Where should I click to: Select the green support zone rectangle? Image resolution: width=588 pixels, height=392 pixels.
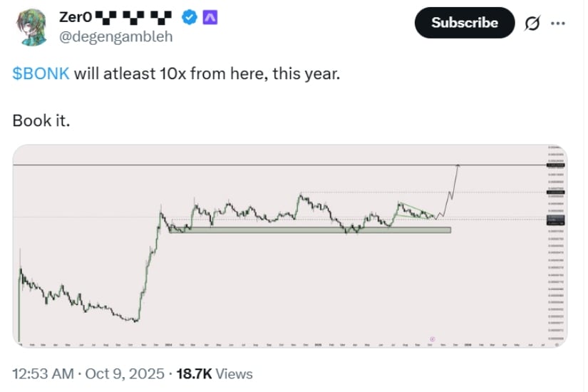coord(309,229)
